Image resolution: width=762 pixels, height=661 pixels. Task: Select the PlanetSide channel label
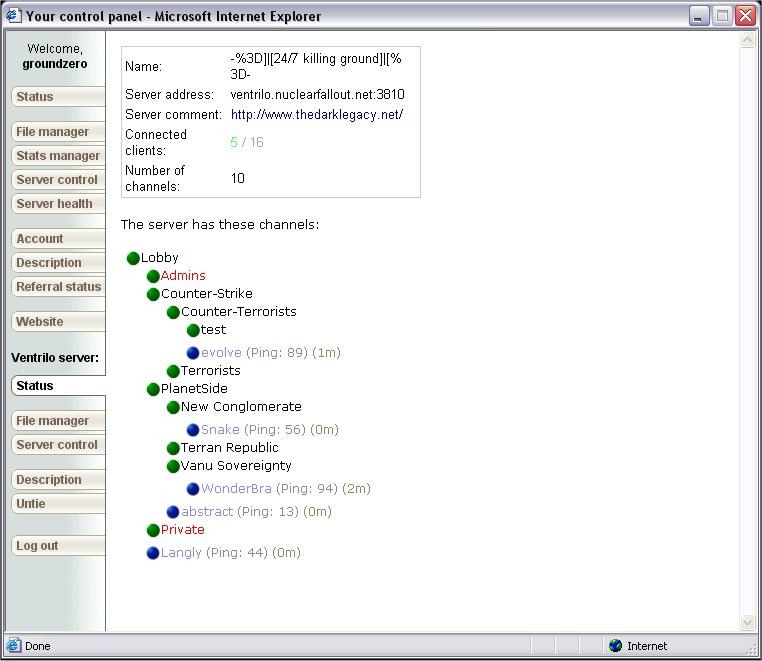[194, 389]
